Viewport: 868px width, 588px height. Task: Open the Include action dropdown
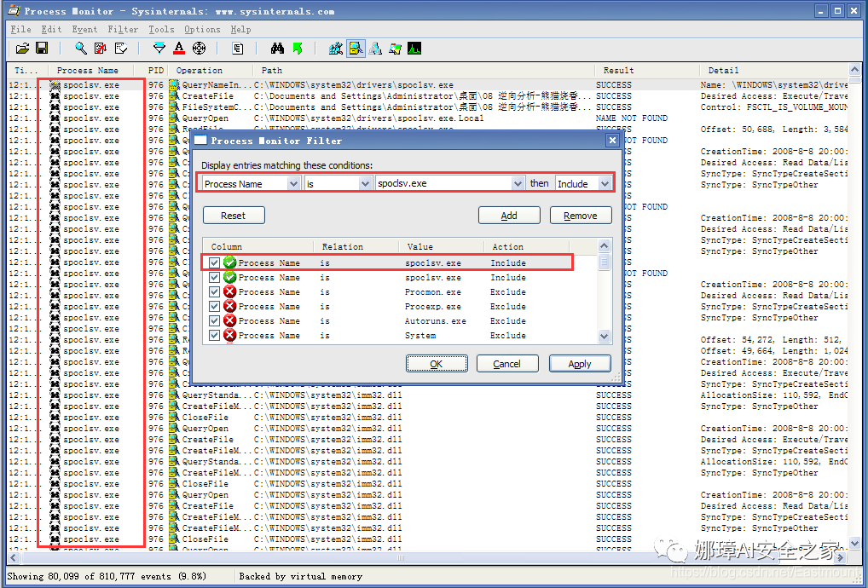pos(605,184)
